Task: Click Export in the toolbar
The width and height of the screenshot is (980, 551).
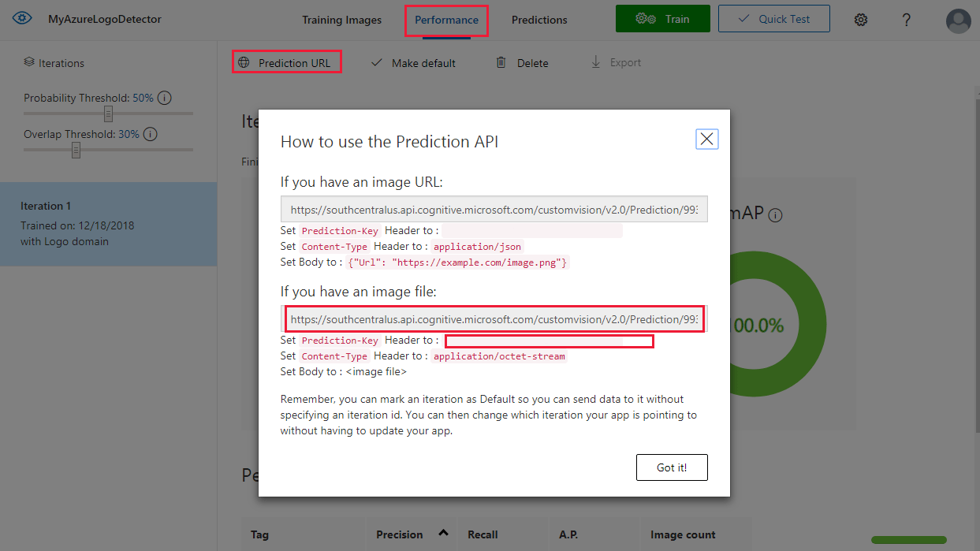Action: pyautogui.click(x=616, y=62)
